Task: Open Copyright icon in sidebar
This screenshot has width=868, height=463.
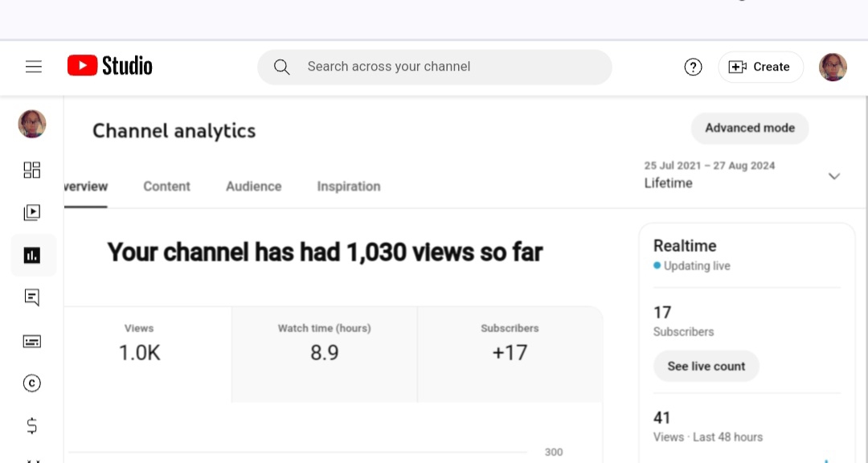Action: [32, 383]
